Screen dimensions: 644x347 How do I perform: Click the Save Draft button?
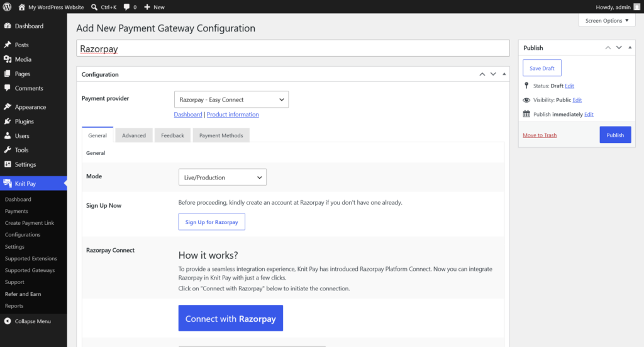[x=541, y=68]
